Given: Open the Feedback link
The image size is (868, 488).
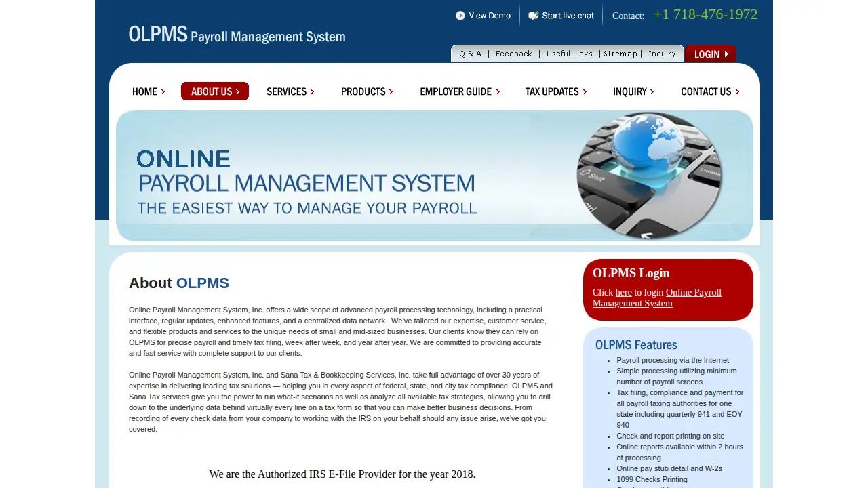Looking at the screenshot, I should click(x=513, y=54).
